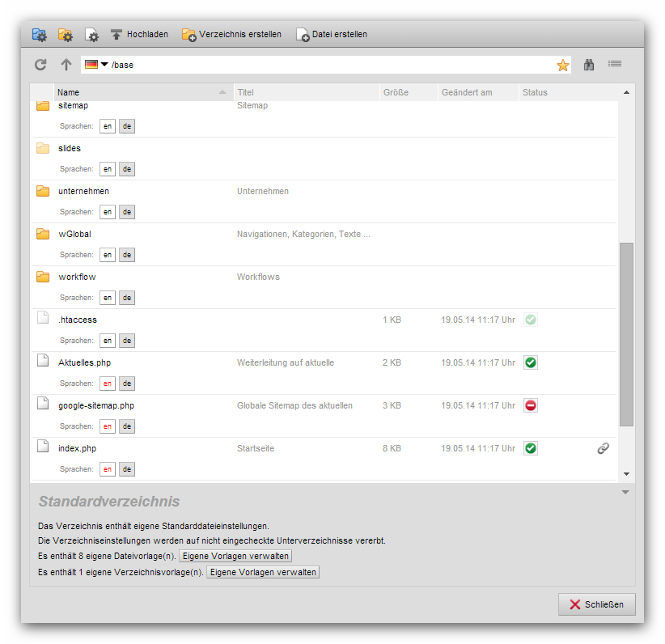This screenshot has height=644, width=665.
Task: Click google-sitemap.php file name
Action: (x=96, y=405)
